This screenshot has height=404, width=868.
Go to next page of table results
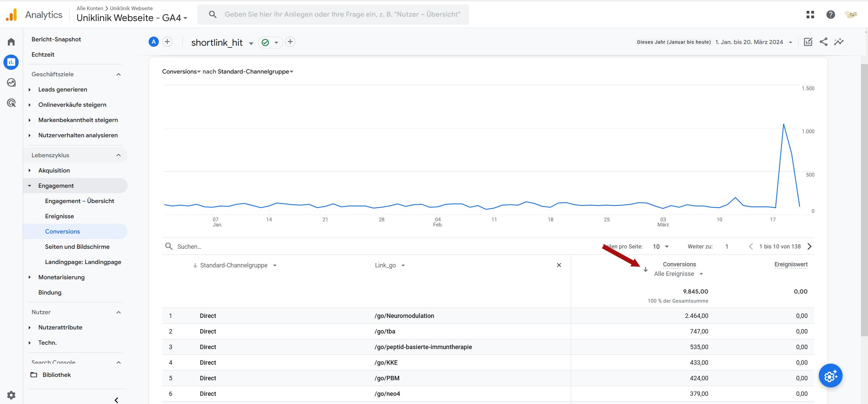tap(810, 246)
